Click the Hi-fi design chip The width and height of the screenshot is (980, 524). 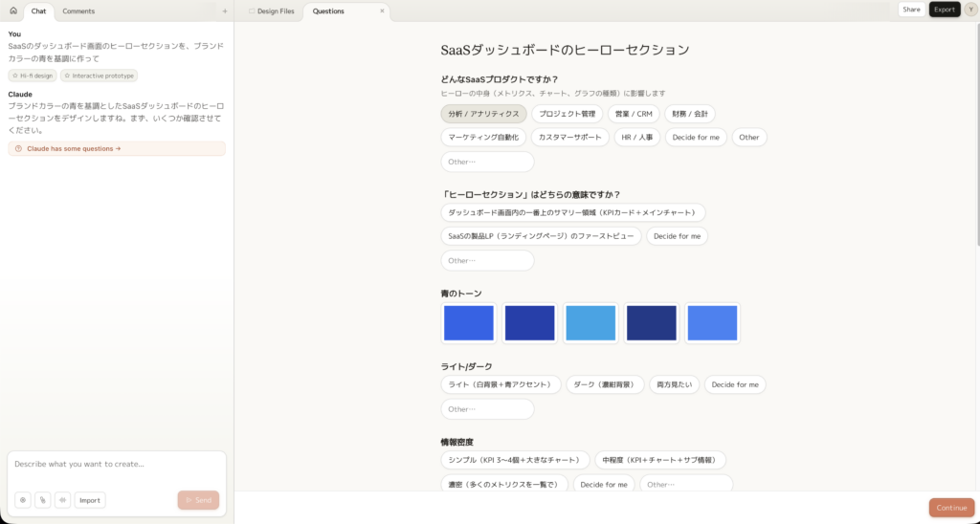tap(33, 76)
